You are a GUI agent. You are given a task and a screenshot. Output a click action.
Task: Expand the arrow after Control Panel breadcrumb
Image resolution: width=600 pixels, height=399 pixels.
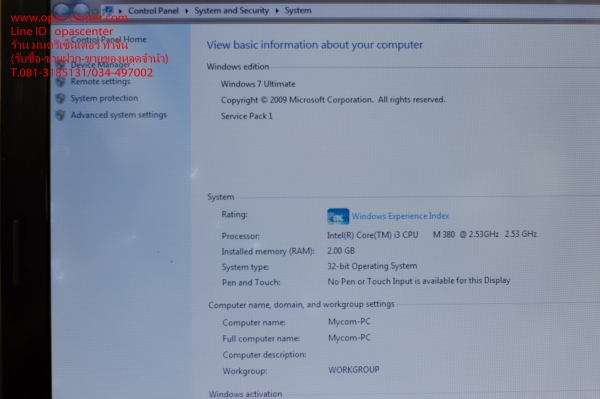(187, 11)
